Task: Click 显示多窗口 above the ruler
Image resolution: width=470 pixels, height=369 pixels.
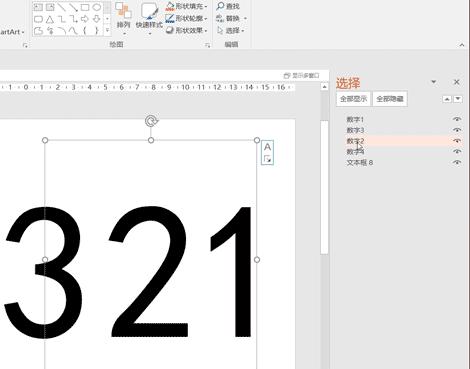Action: [301, 76]
